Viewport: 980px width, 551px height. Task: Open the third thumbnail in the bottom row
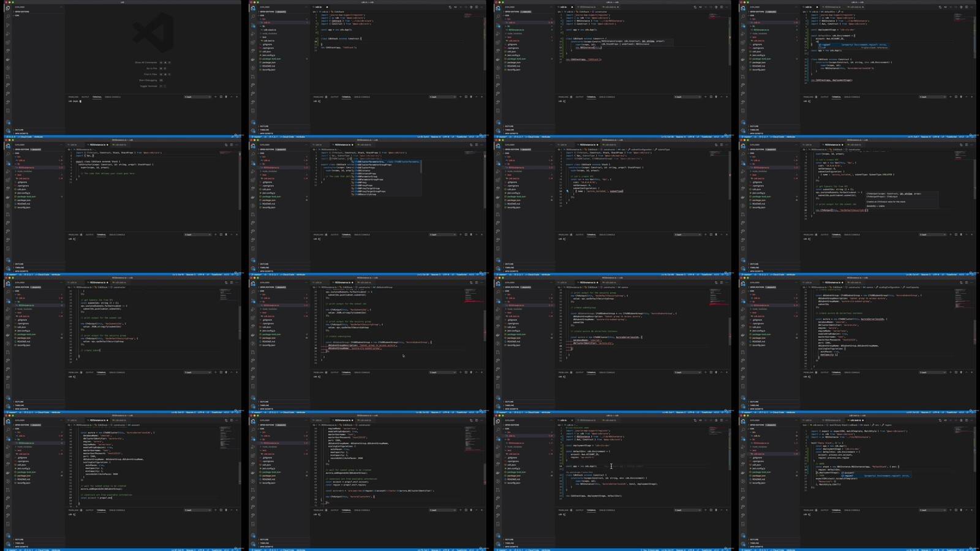tap(612, 482)
